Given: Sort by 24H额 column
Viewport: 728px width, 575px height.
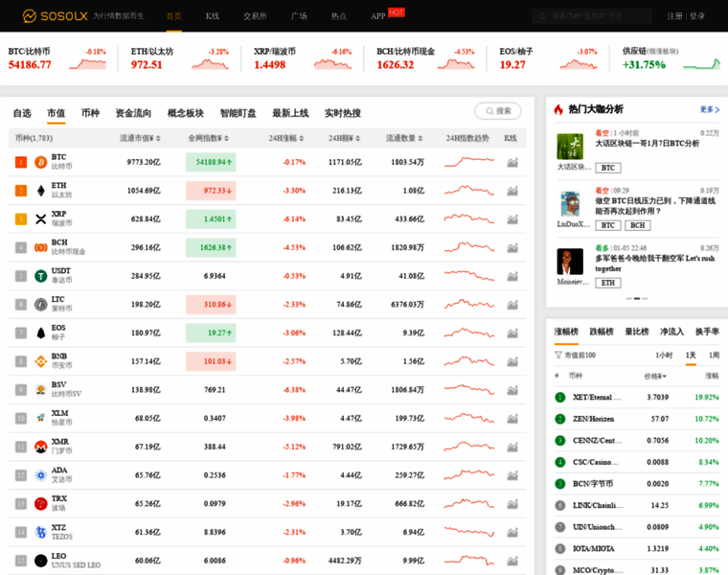Looking at the screenshot, I should click(344, 138).
